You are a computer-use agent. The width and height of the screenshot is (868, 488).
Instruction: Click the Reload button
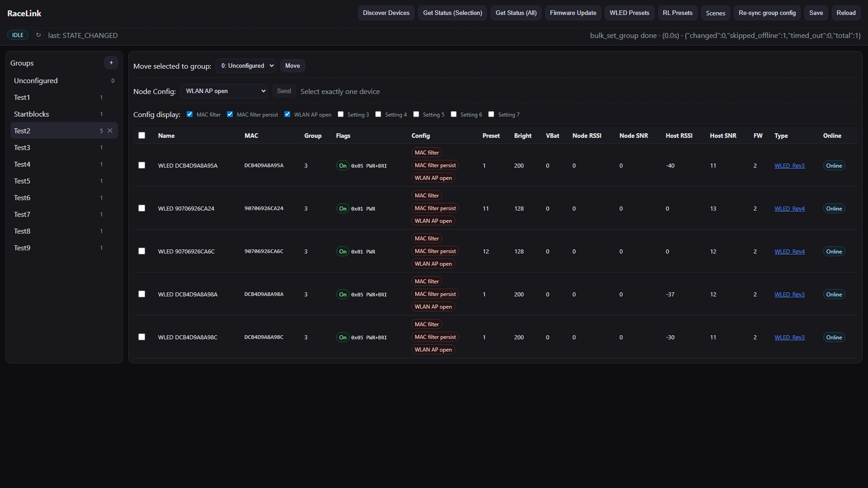click(x=846, y=13)
